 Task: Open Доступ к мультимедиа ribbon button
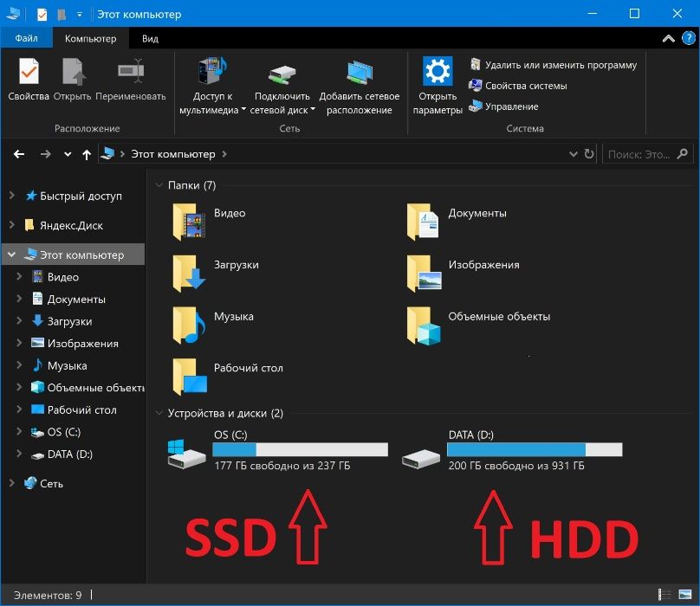(x=212, y=85)
